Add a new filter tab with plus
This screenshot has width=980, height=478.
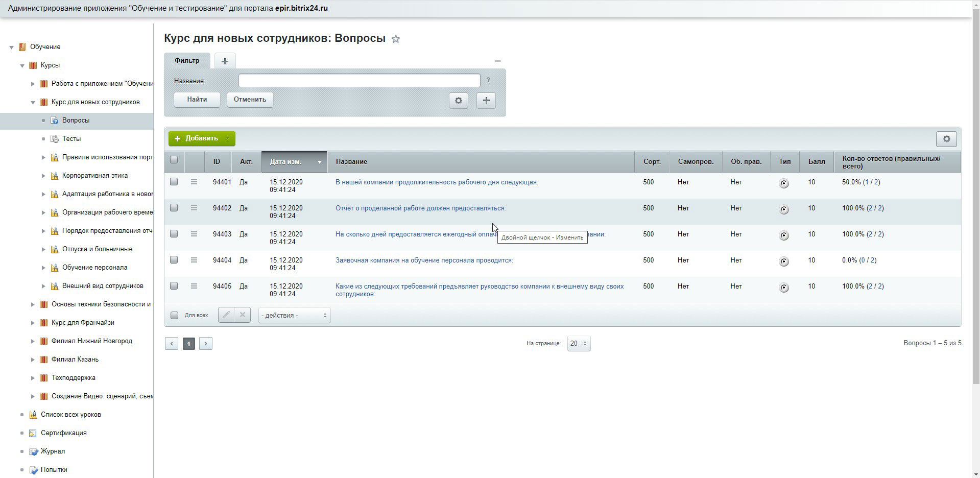tap(225, 61)
